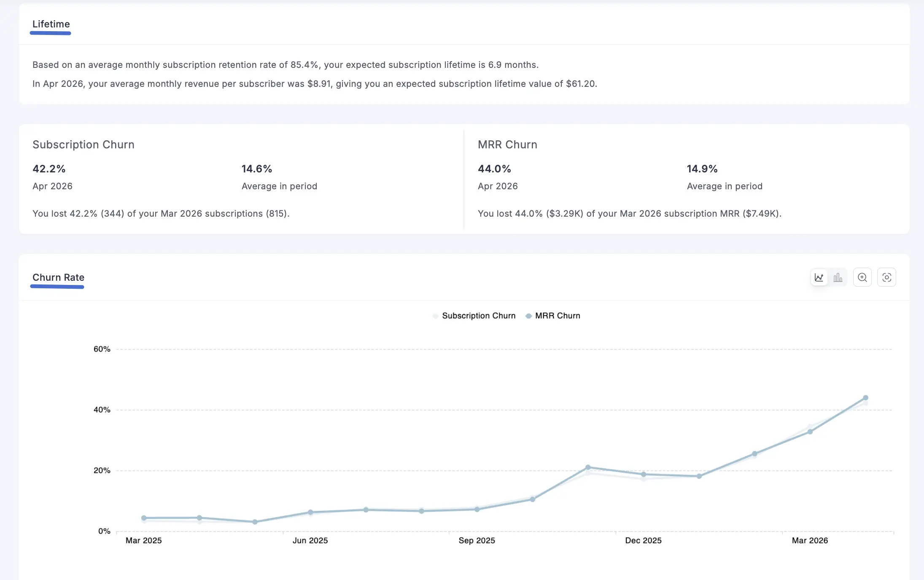Screen dimensions: 924x580
Task: Click the Mar 2026 MRR churn data point
Action: [810, 432]
